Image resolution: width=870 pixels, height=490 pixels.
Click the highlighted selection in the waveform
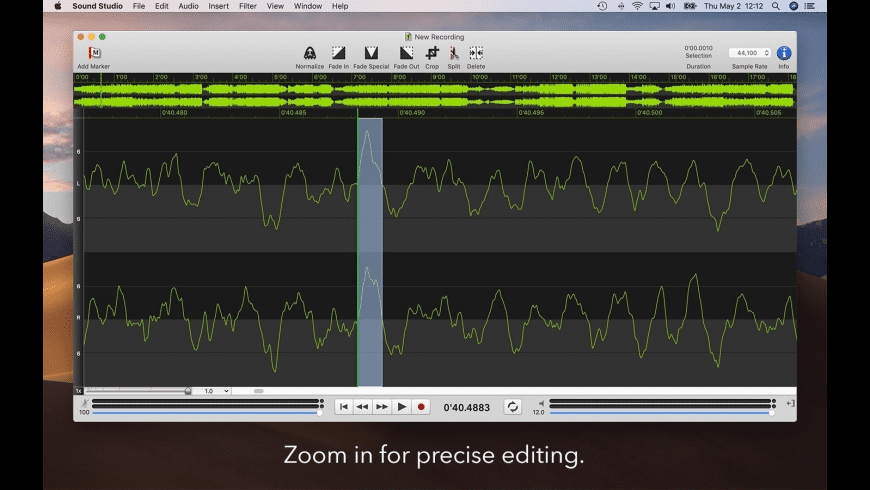(x=370, y=252)
